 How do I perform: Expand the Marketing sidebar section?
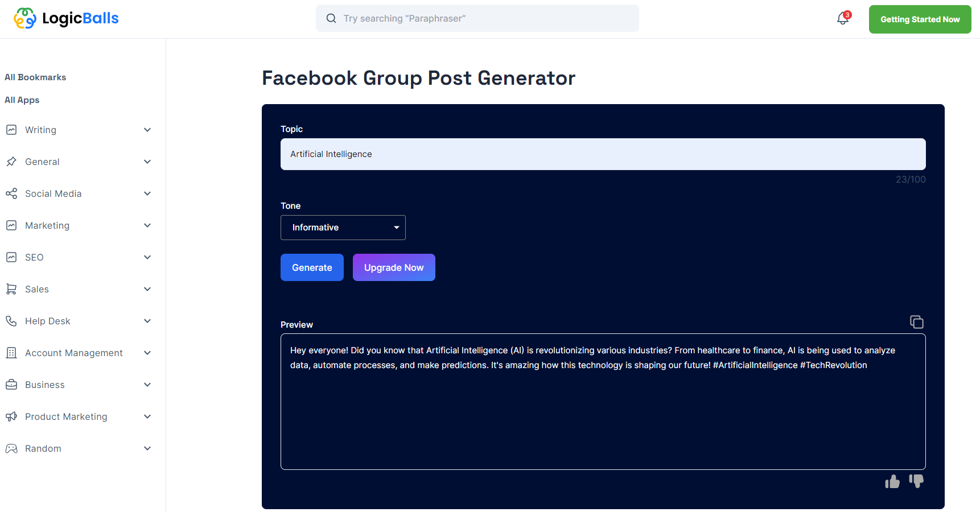147,225
